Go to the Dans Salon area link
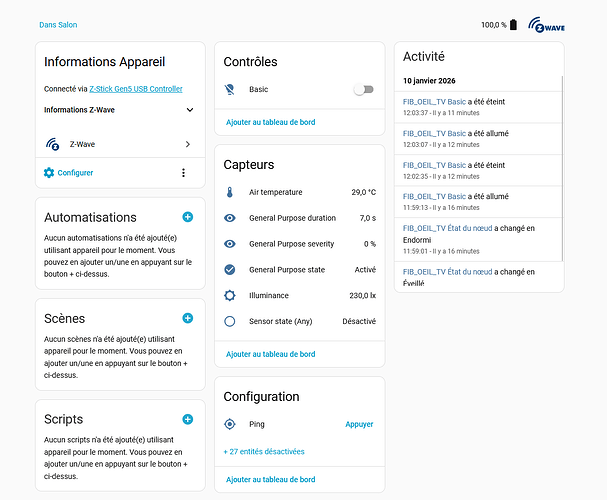Viewport: 607px width, 500px height. [x=58, y=25]
